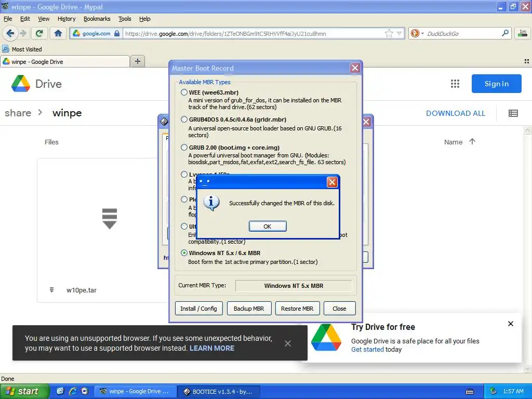Click the first quick launch desktop icon

(x=60, y=391)
